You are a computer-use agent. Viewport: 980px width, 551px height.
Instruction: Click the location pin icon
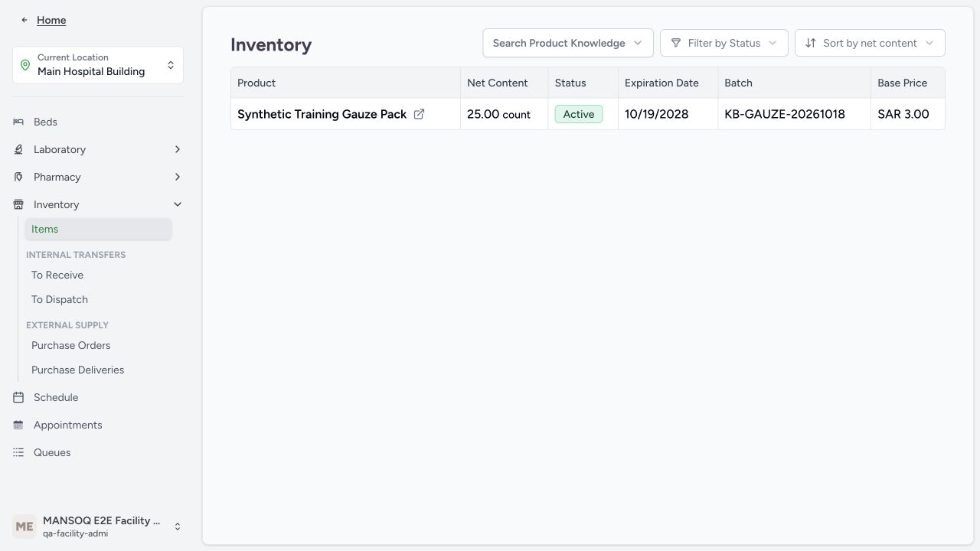coord(25,65)
